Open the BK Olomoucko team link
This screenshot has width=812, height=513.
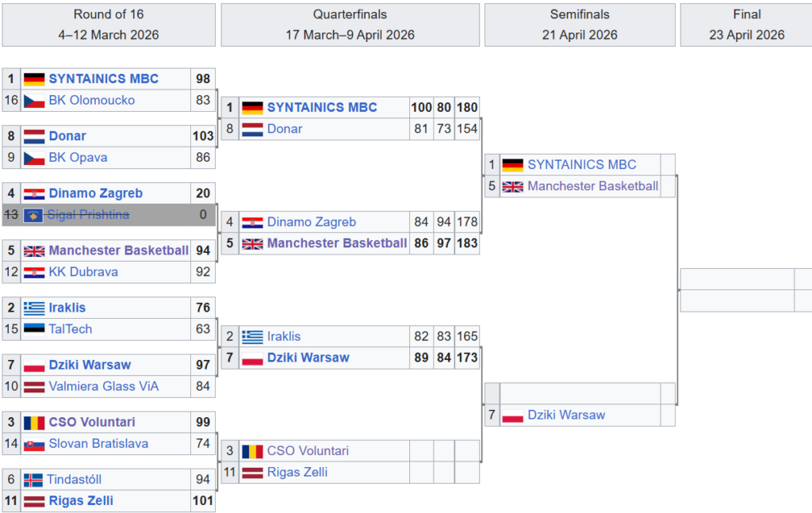pyautogui.click(x=91, y=101)
